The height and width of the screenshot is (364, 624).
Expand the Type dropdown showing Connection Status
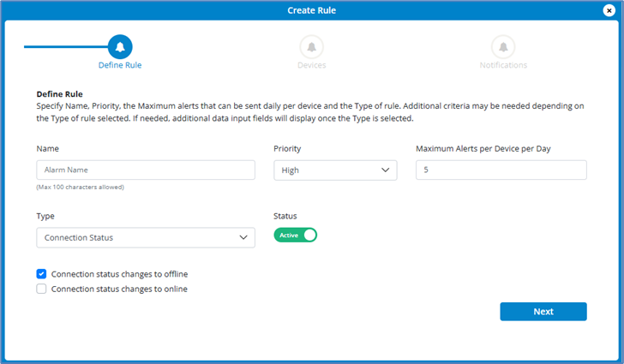[x=146, y=237]
